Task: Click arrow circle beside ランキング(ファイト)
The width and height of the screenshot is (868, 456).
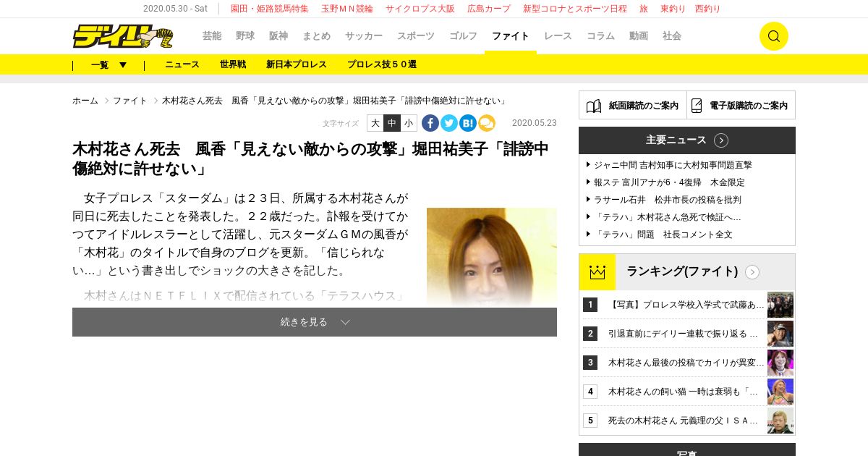Action: [752, 272]
